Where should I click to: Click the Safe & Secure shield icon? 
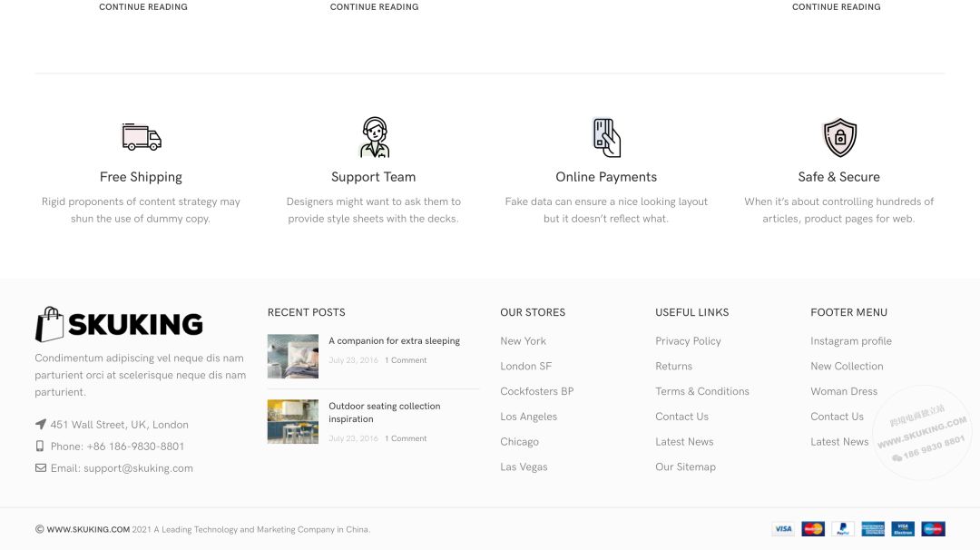(839, 137)
